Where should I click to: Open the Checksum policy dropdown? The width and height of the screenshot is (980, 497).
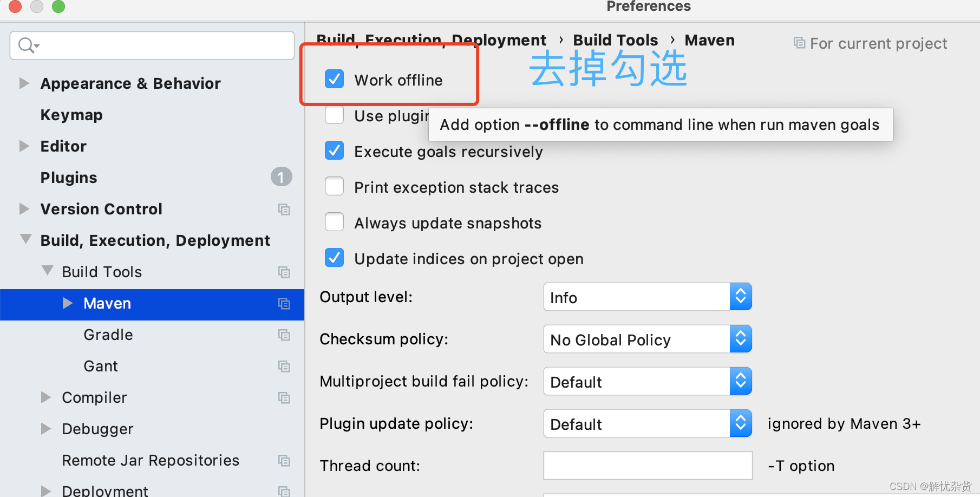(741, 339)
